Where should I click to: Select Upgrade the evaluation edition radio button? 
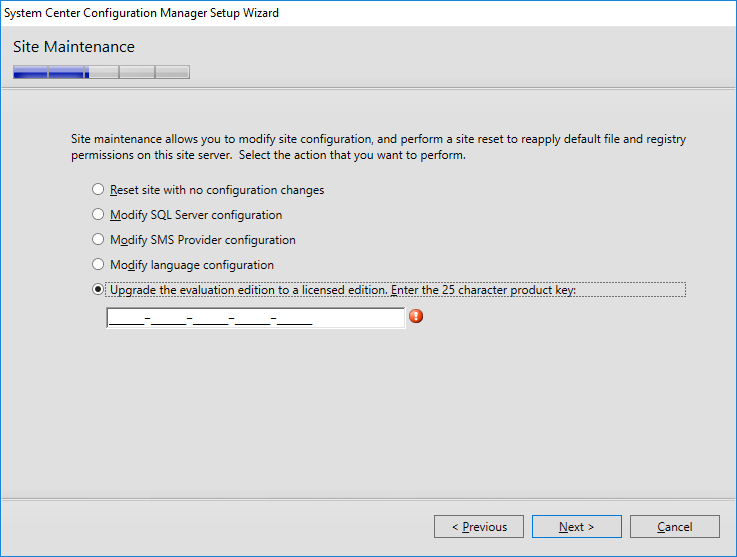click(98, 289)
